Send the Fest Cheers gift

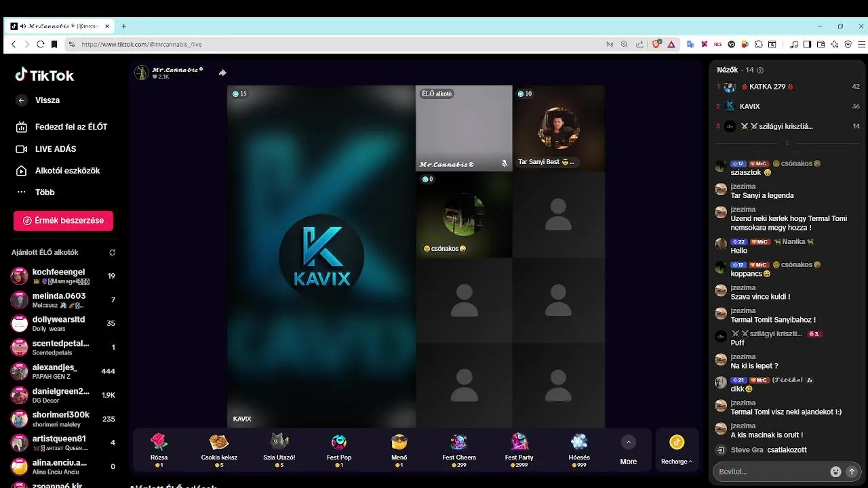[x=459, y=450]
